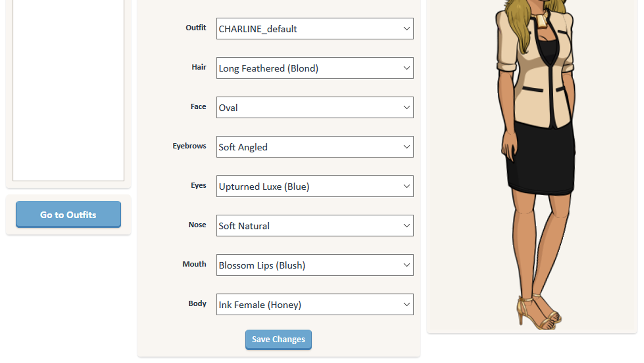The image size is (644, 363).
Task: Expand the Face dropdown set to Oval
Action: (x=315, y=107)
